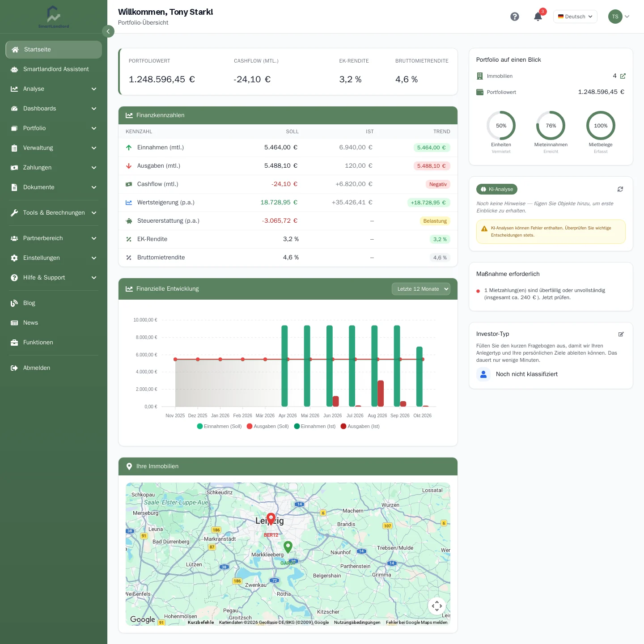644x644 pixels.
Task: Open Partnerbereich menu item
Action: click(x=54, y=238)
